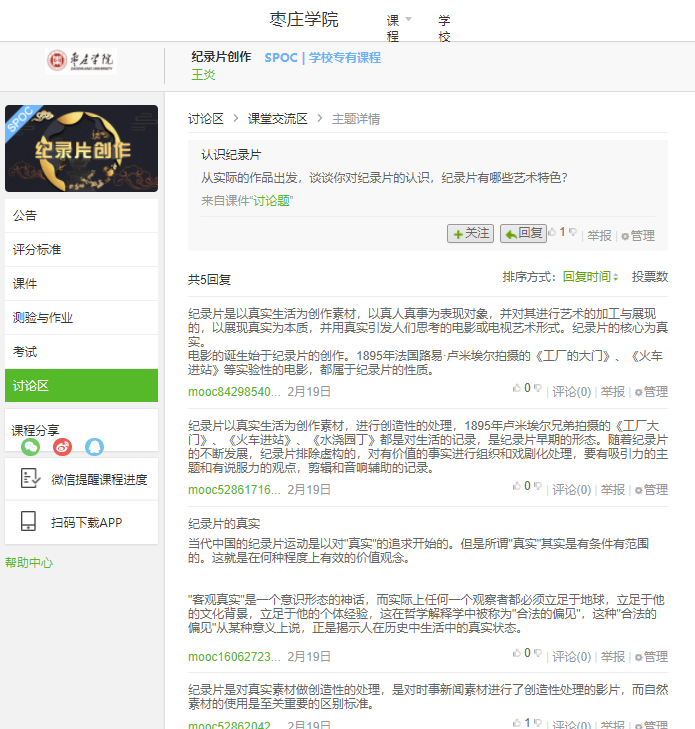
Task: Open 管理 options for the main topic
Action: pos(637,236)
